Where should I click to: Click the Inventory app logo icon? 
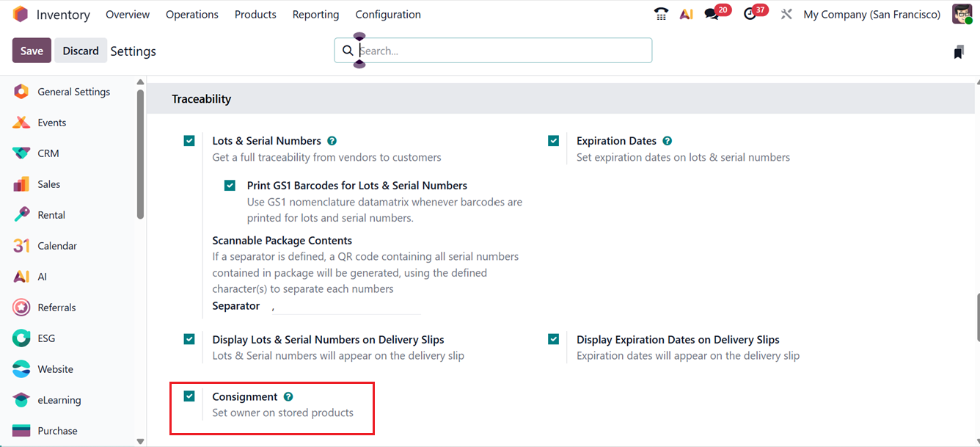[x=21, y=14]
